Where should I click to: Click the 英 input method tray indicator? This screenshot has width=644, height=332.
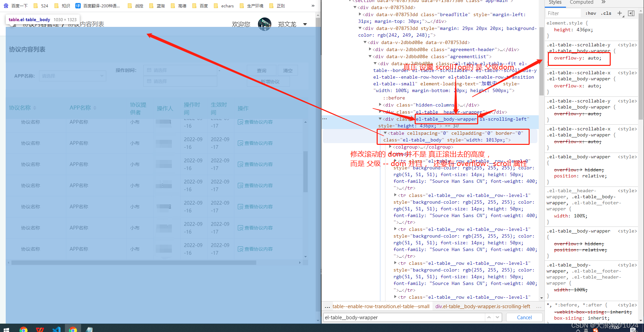coord(586,330)
